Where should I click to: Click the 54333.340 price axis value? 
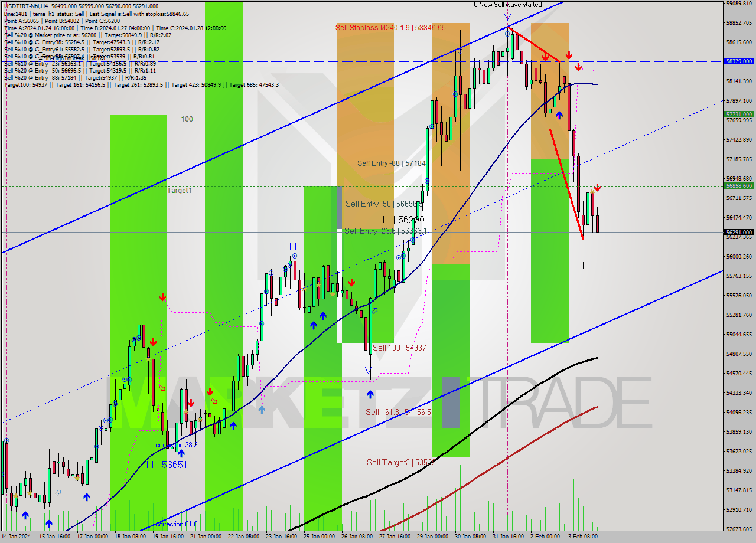coord(739,392)
